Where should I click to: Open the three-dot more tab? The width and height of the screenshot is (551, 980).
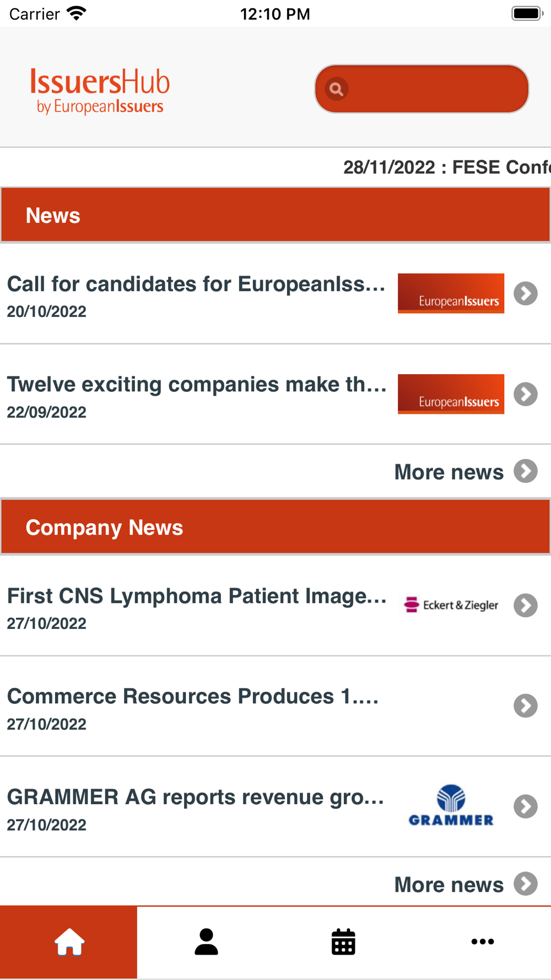click(482, 941)
